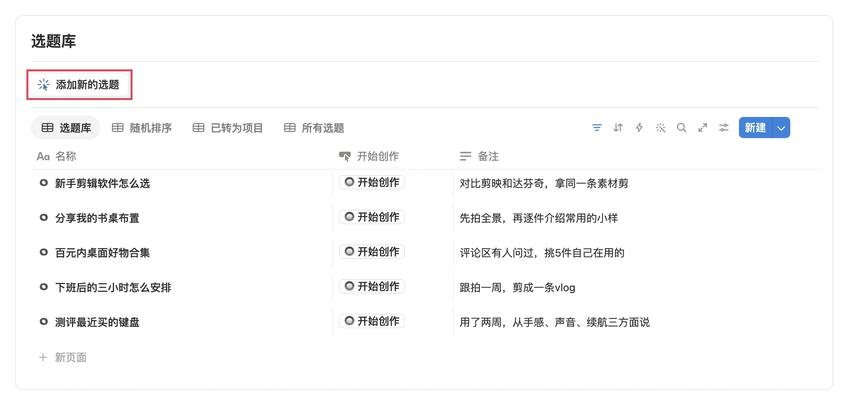Click the note starting with 用了两周
This screenshot has width=868, height=415.
coord(554,322)
